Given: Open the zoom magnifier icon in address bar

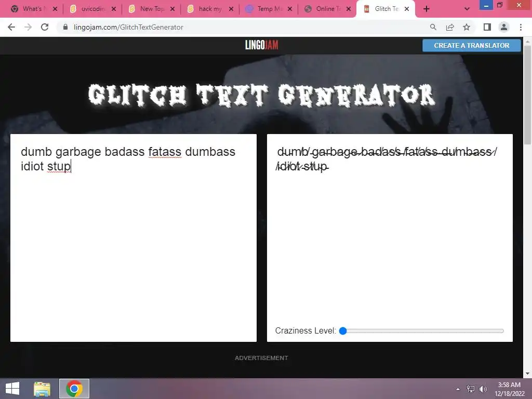Looking at the screenshot, I should 433,27.
